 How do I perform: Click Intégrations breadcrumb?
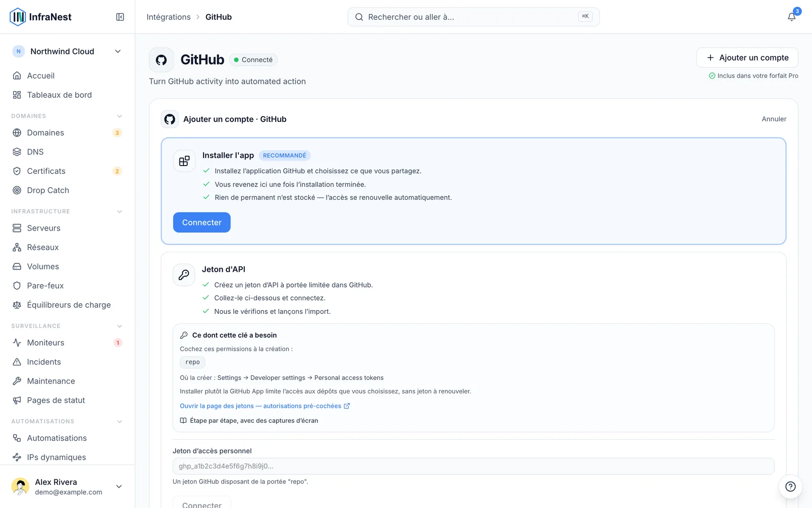coord(168,17)
